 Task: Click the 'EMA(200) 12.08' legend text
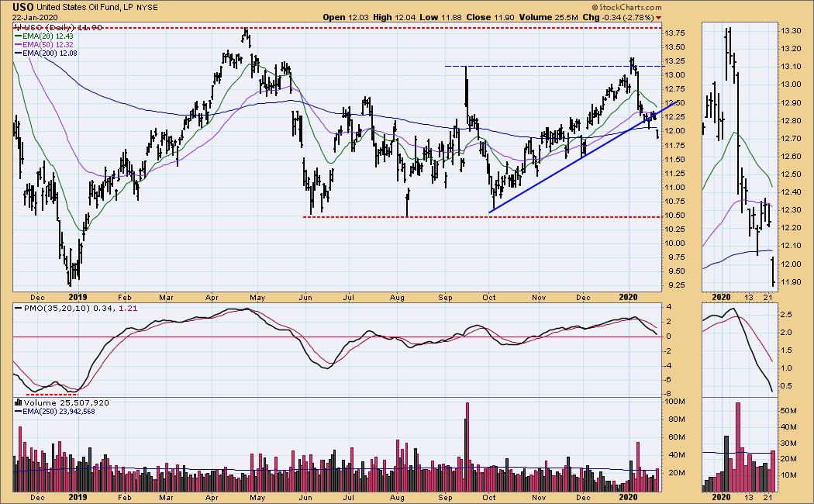pos(50,53)
